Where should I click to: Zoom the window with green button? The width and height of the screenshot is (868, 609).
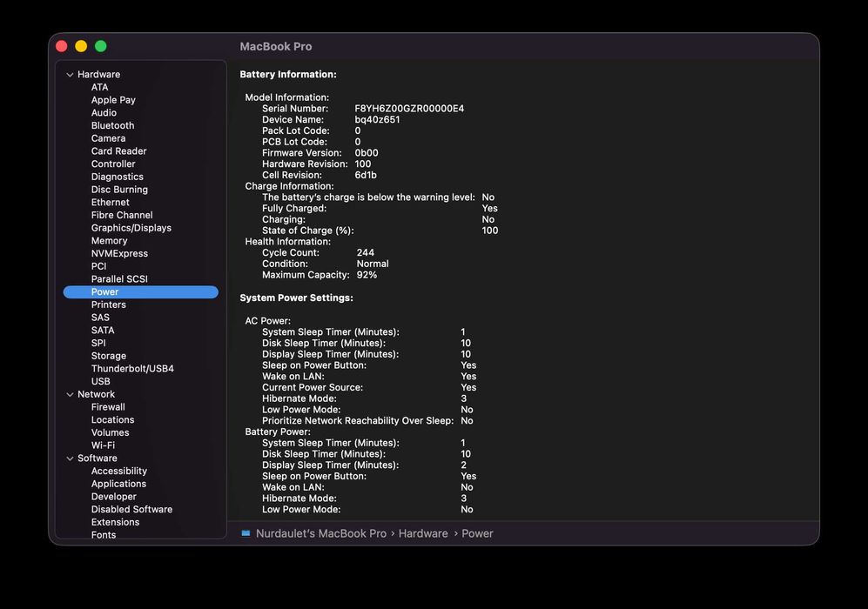click(101, 46)
